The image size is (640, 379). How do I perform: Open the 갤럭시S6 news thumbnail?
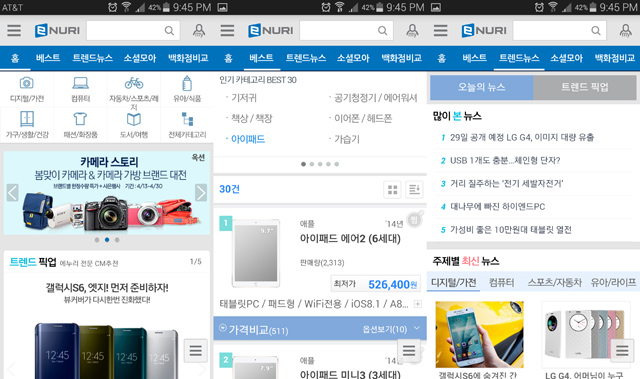pos(480,335)
